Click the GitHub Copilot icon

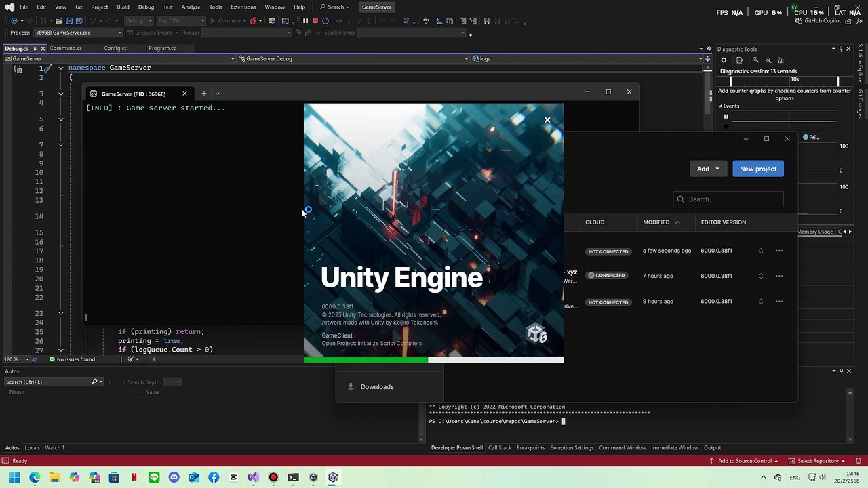799,21
